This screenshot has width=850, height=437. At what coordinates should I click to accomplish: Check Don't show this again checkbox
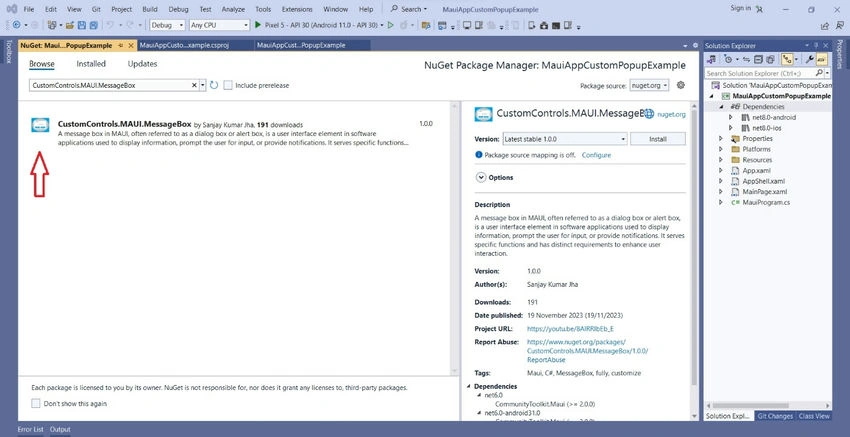coord(36,403)
